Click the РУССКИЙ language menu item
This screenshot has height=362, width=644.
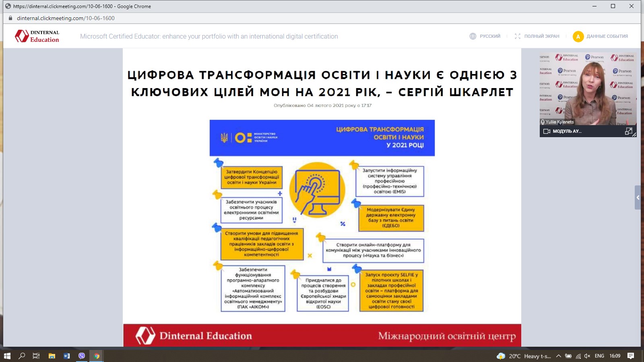pos(490,36)
